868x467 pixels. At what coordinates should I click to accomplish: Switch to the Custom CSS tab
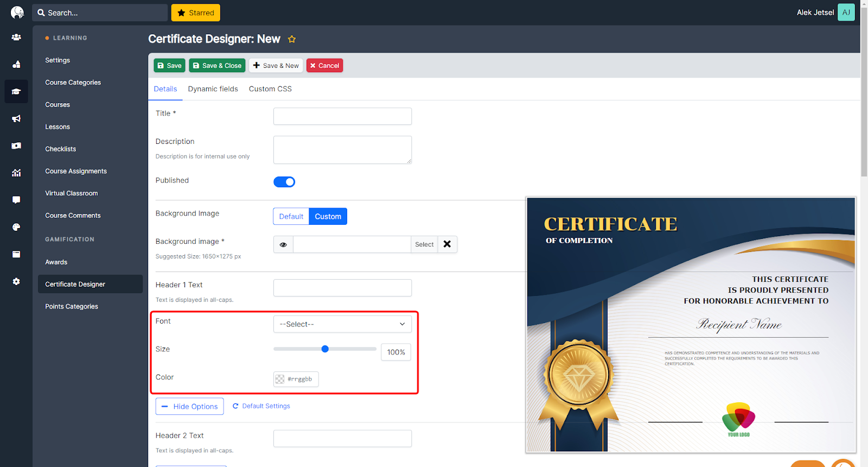click(x=270, y=89)
